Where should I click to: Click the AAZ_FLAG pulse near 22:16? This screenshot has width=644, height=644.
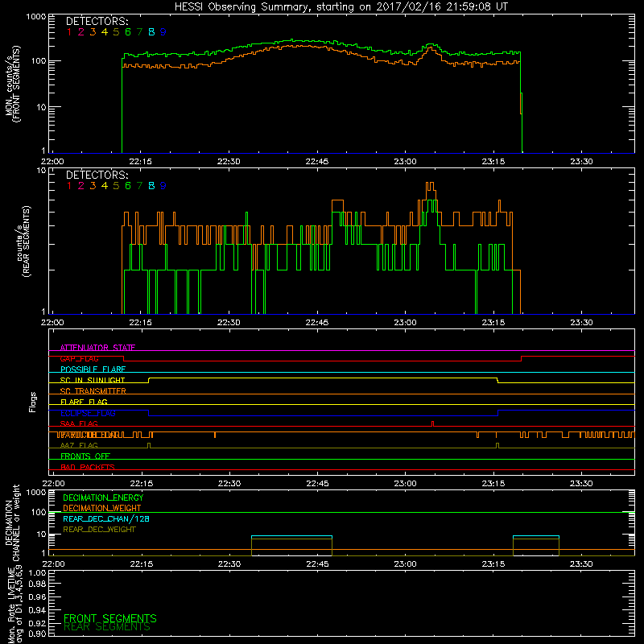coord(149,445)
